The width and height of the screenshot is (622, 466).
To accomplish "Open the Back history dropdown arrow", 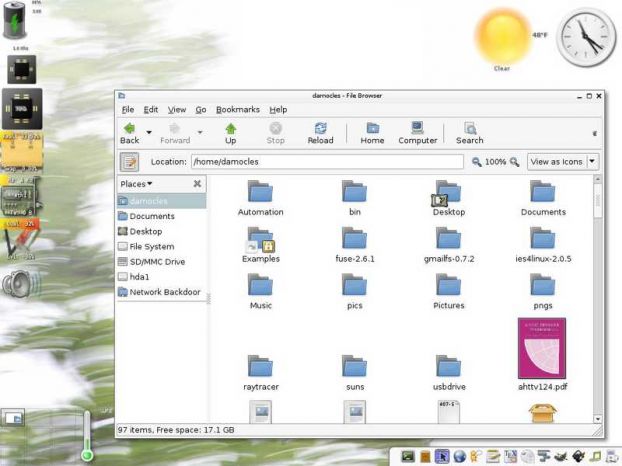I will coord(149,132).
